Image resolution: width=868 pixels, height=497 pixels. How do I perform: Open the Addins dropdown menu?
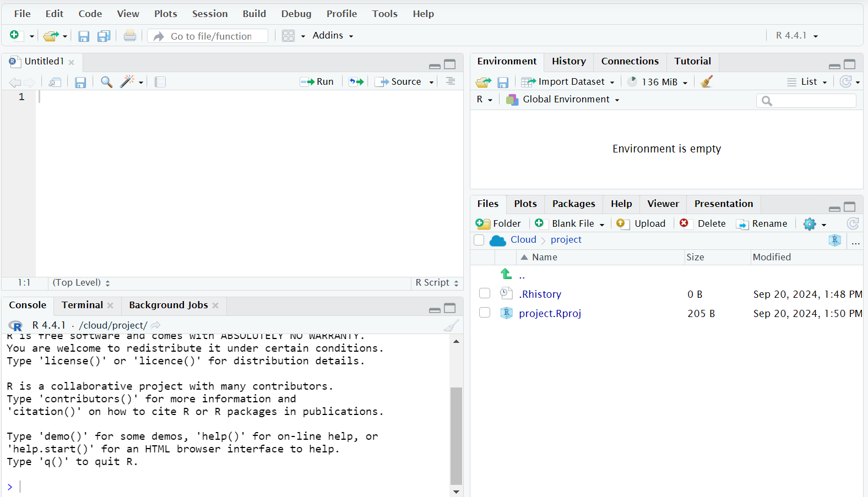click(332, 36)
